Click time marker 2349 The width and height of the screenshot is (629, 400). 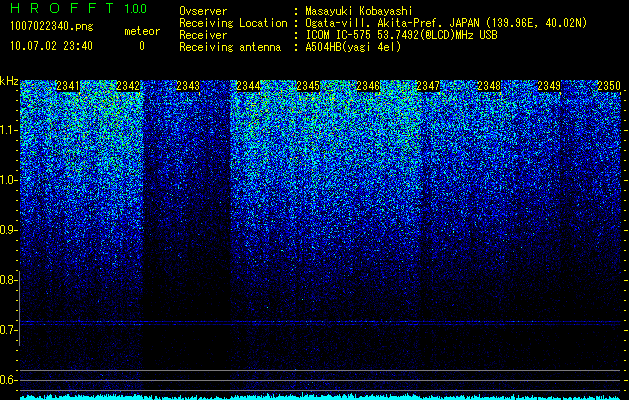(549, 86)
